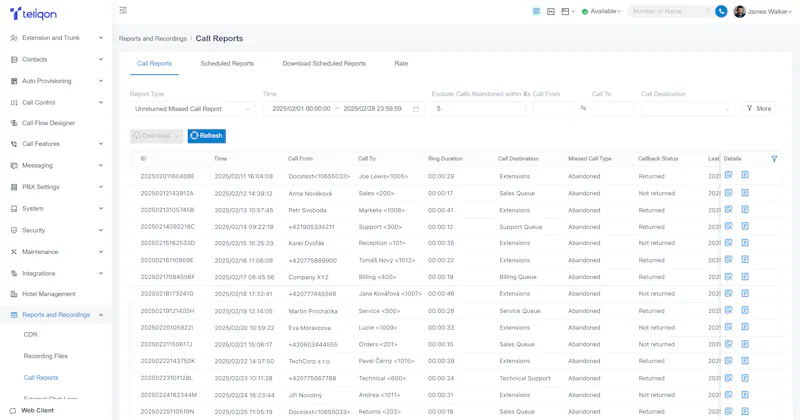
Task: Click the start time 2025/02/01 00:00:00
Action: tap(301, 109)
